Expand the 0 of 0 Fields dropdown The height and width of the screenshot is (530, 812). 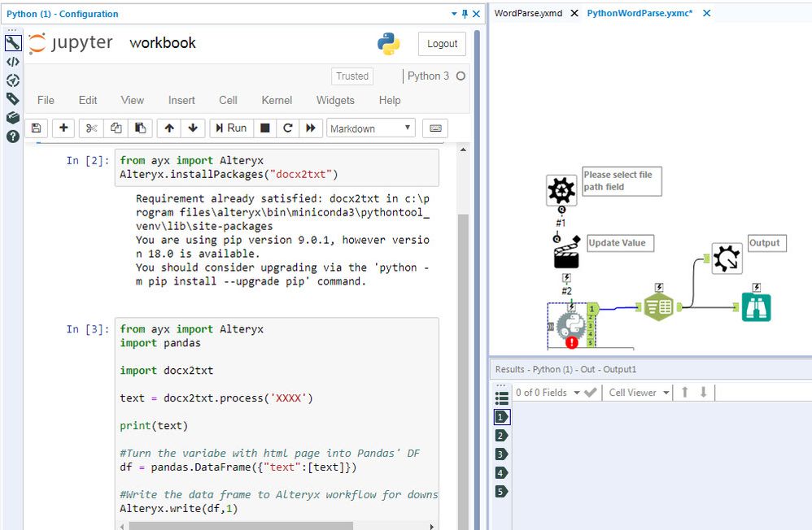point(576,393)
